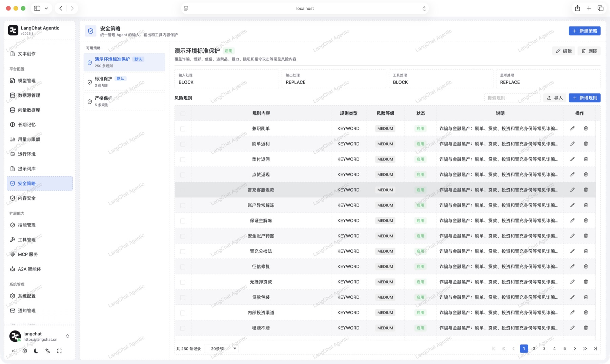Click the 新增规则 button
The height and width of the screenshot is (364, 610).
585,98
